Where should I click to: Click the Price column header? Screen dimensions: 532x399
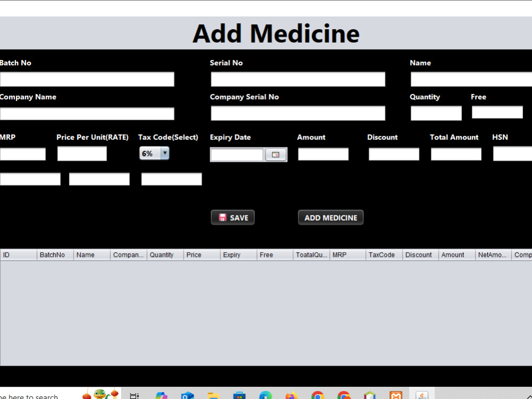pos(202,255)
